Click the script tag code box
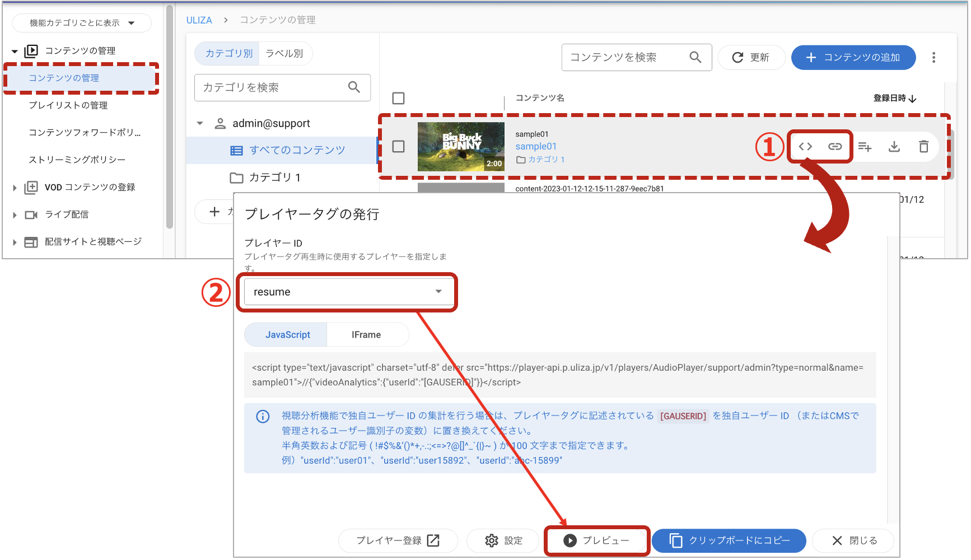 [560, 375]
